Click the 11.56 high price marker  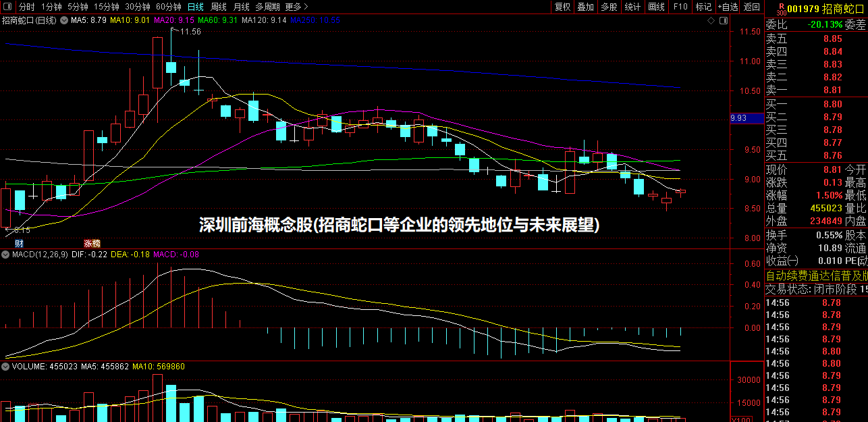click(190, 32)
